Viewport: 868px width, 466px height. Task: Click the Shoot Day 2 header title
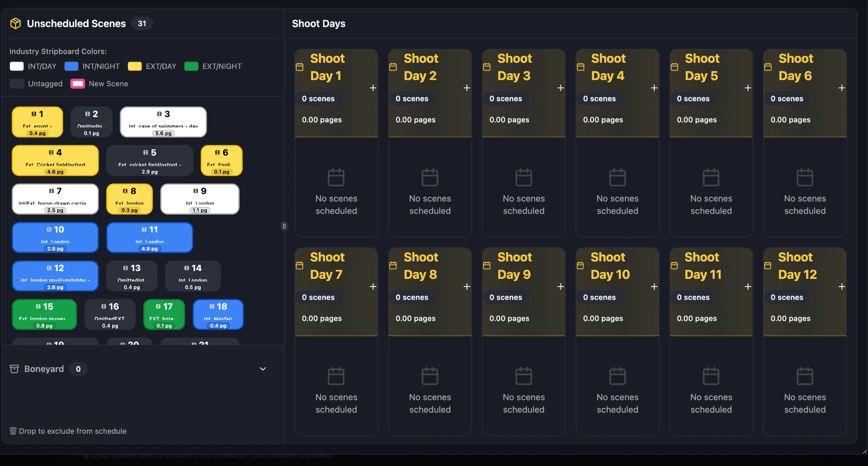click(420, 67)
